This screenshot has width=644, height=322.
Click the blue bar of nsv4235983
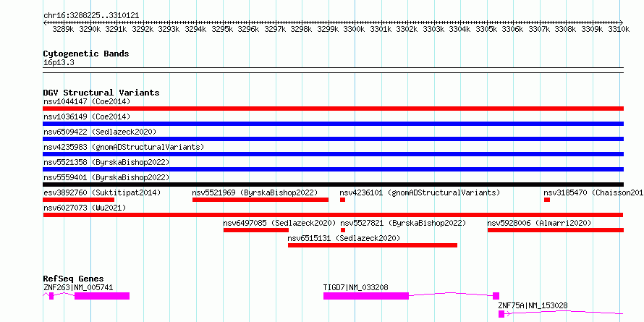tap(334, 154)
